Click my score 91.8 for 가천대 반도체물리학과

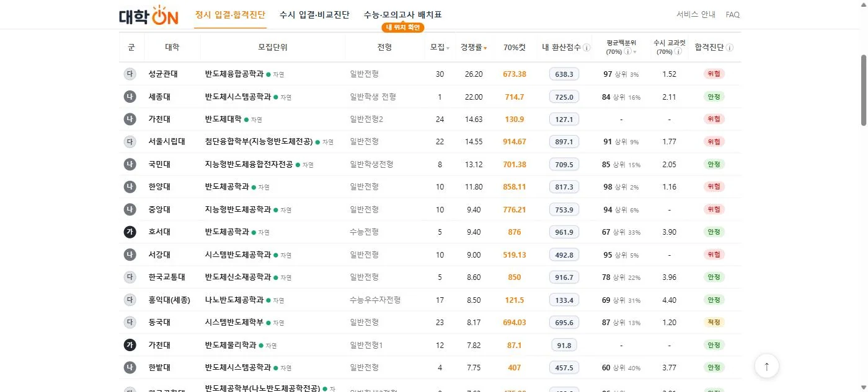tap(564, 345)
